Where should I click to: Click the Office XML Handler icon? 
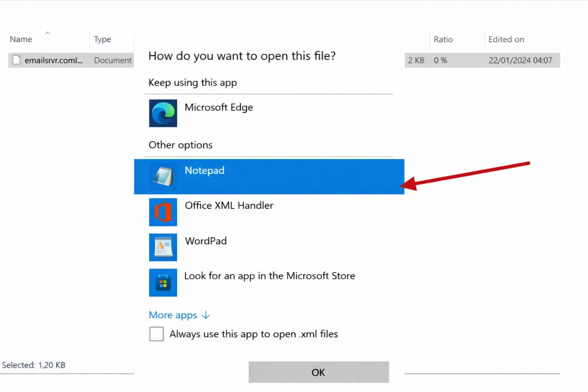click(163, 212)
